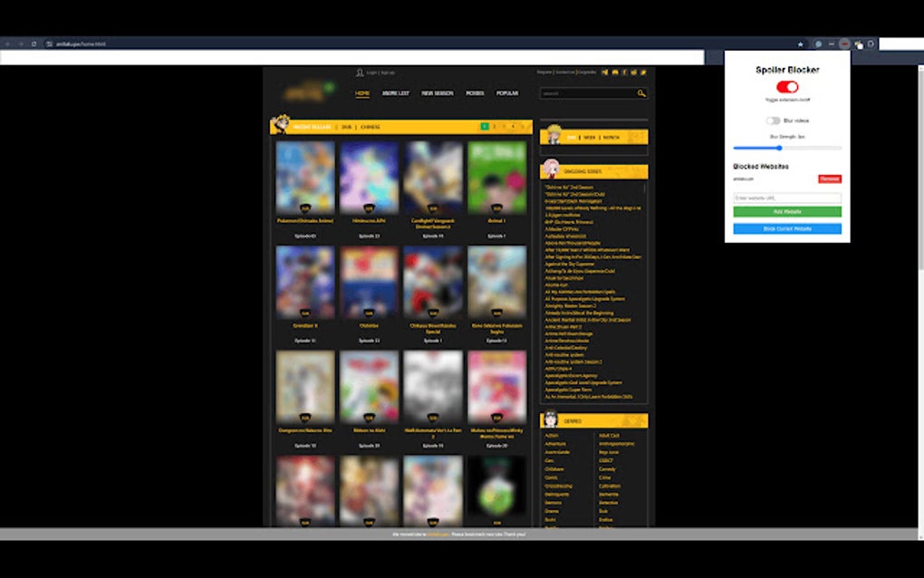Click Block Current Website
Viewport: 924px width, 578px height.
[787, 227]
